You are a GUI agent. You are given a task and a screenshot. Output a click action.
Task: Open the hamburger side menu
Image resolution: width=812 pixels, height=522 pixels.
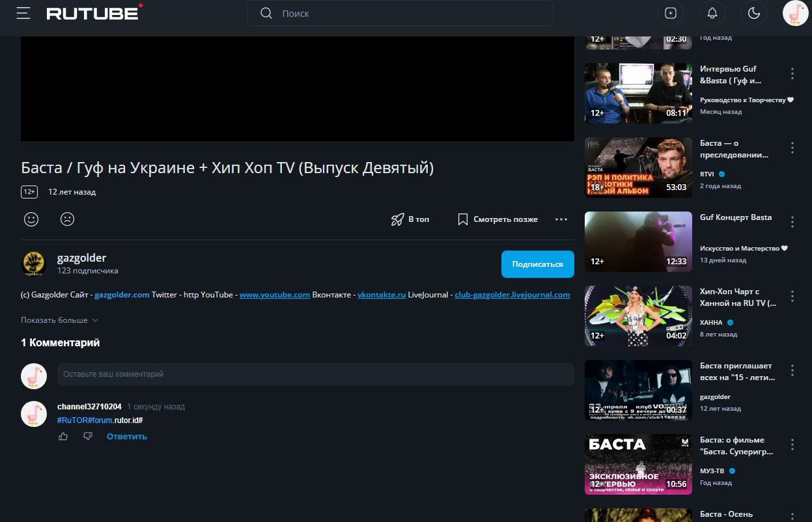click(23, 13)
